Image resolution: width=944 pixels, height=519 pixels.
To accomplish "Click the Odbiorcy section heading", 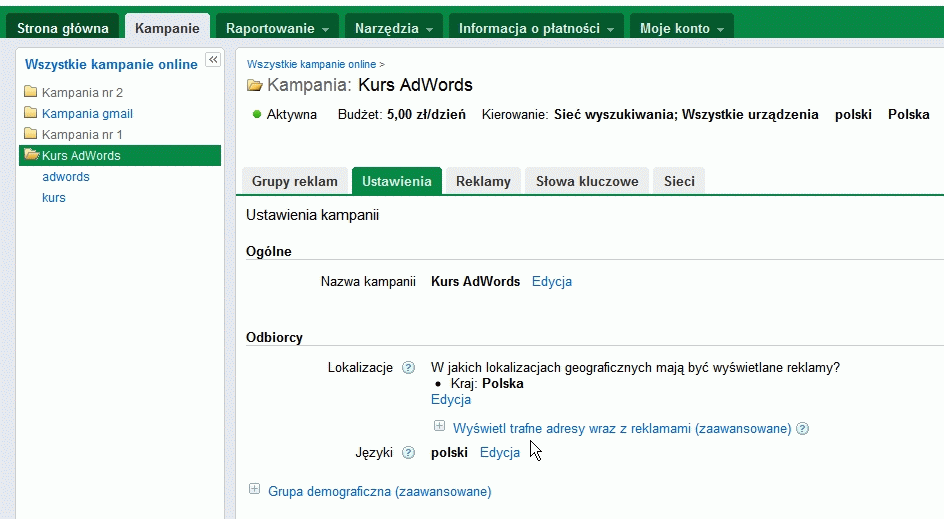I will point(274,337).
